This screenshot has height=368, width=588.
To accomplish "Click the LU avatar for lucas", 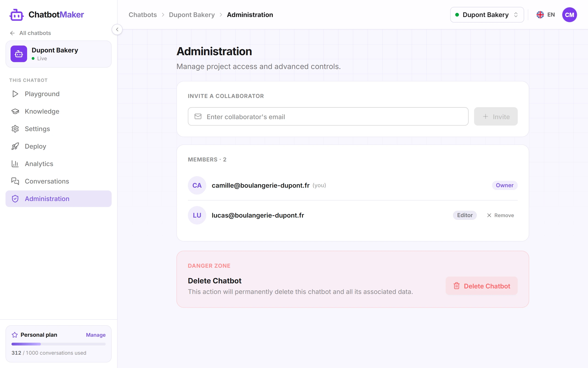I will [197, 216].
